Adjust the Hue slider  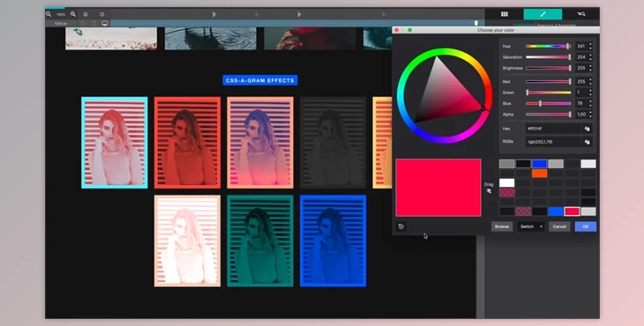(x=549, y=47)
